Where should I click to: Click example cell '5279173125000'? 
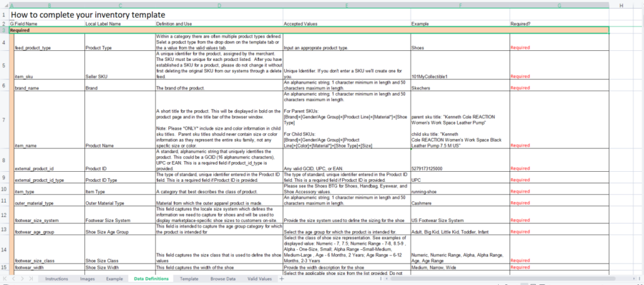[x=460, y=160]
